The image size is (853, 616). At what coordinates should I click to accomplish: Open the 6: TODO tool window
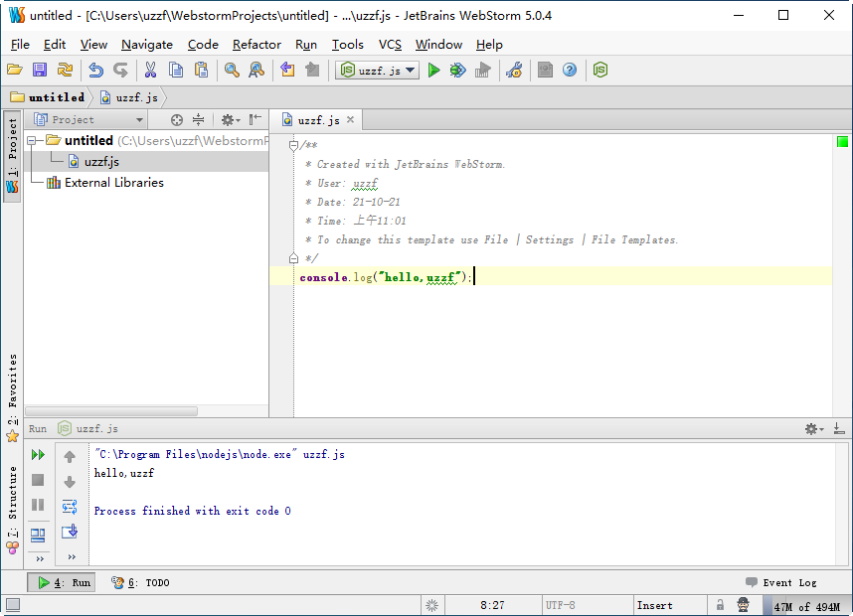tap(140, 583)
